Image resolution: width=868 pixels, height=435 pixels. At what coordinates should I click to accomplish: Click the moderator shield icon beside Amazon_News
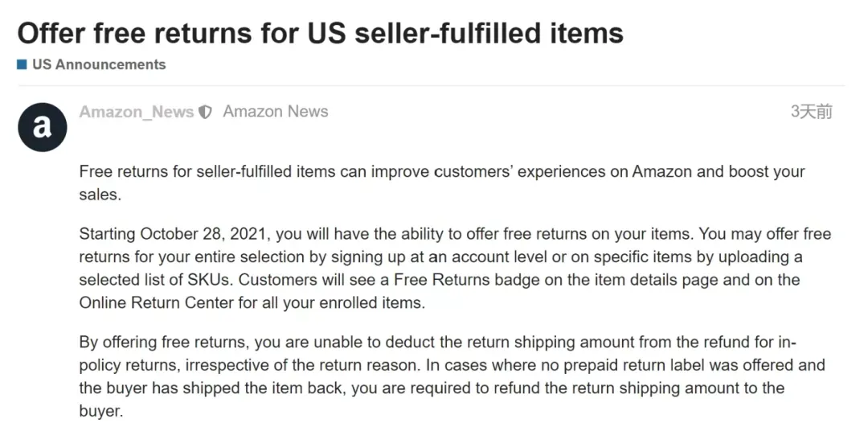(x=206, y=112)
